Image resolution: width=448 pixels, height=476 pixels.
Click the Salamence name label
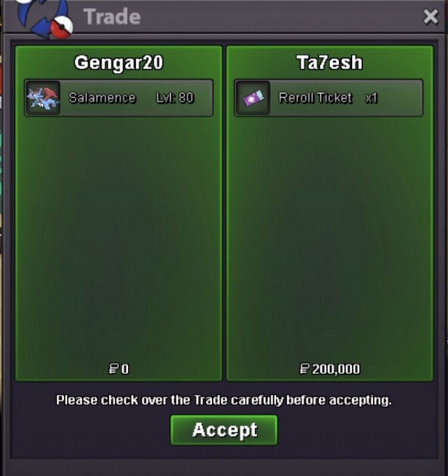(x=102, y=98)
